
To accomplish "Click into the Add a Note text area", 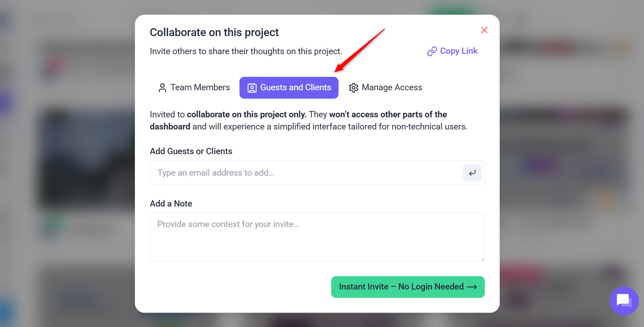I will tap(317, 237).
